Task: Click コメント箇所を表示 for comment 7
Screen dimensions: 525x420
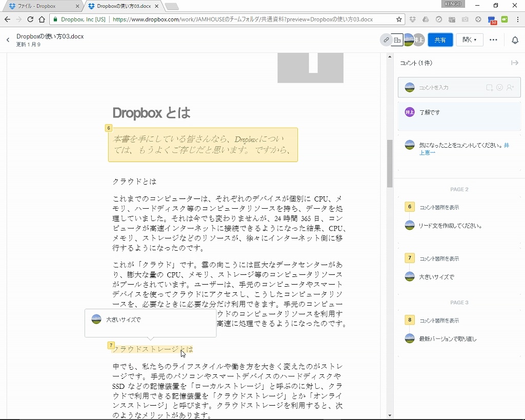Action: tap(439, 258)
